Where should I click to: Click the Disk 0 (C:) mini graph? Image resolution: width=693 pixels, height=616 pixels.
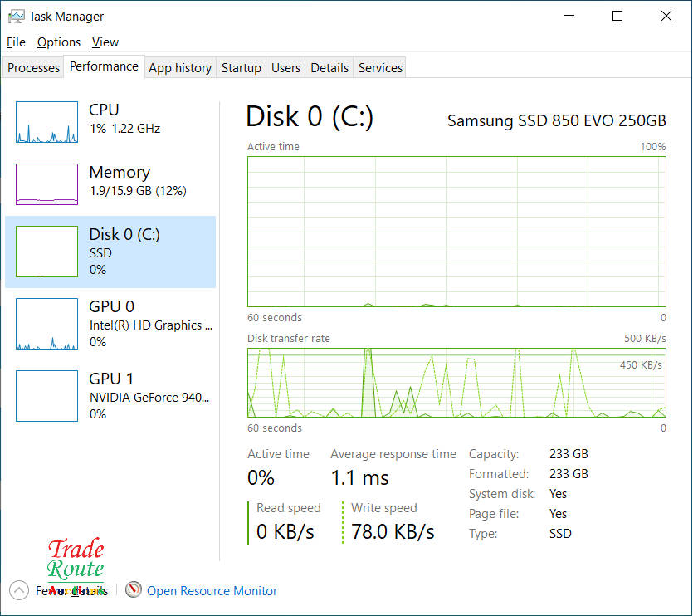46,251
